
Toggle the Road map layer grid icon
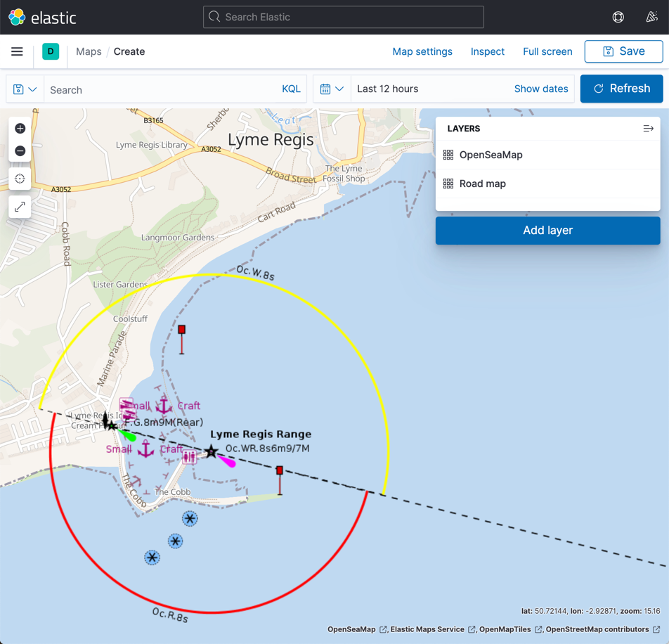[x=448, y=183]
